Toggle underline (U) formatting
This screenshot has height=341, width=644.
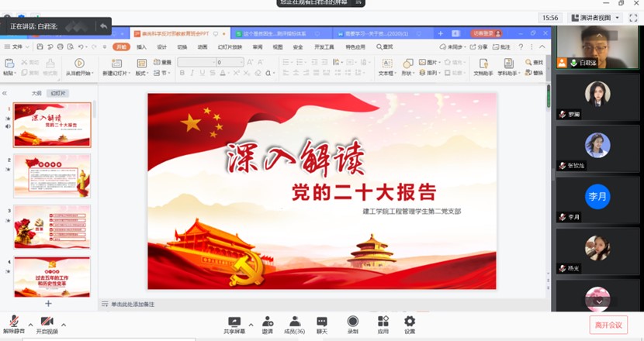pyautogui.click(x=202, y=73)
